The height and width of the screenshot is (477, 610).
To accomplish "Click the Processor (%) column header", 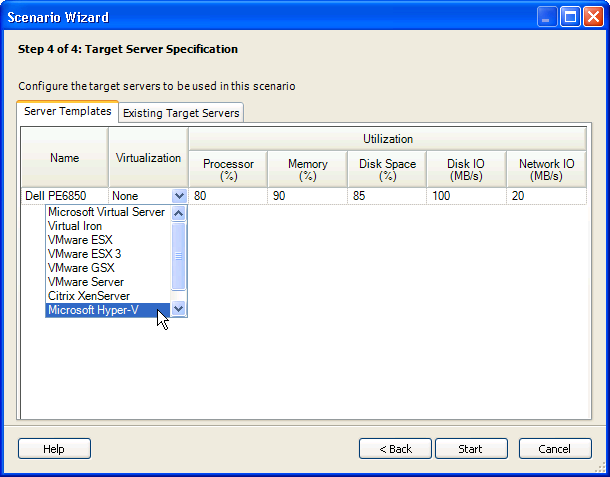I will [x=228, y=170].
